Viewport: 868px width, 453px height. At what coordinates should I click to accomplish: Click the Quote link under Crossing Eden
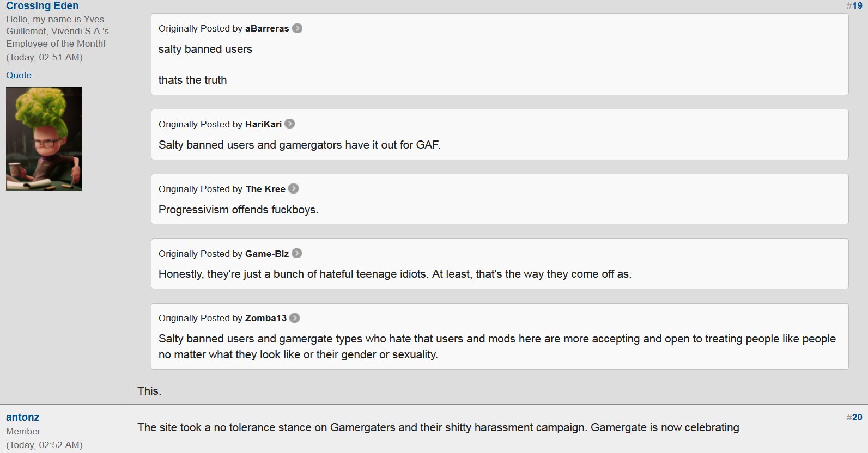click(19, 75)
